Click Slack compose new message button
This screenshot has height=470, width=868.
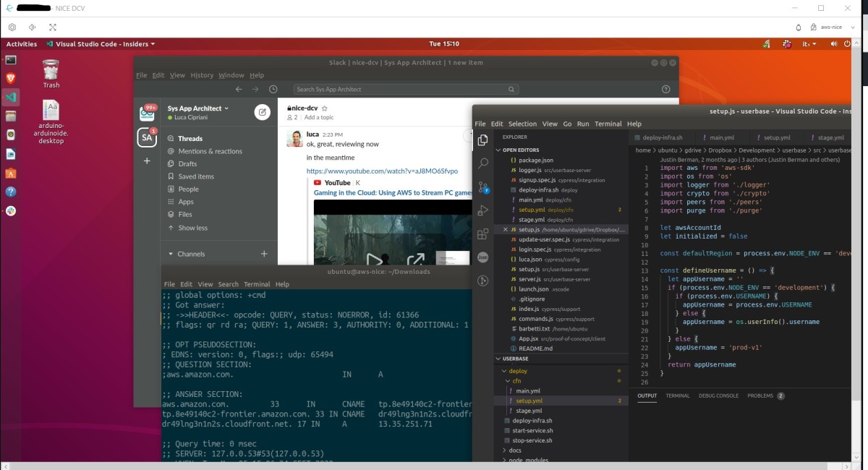click(263, 112)
